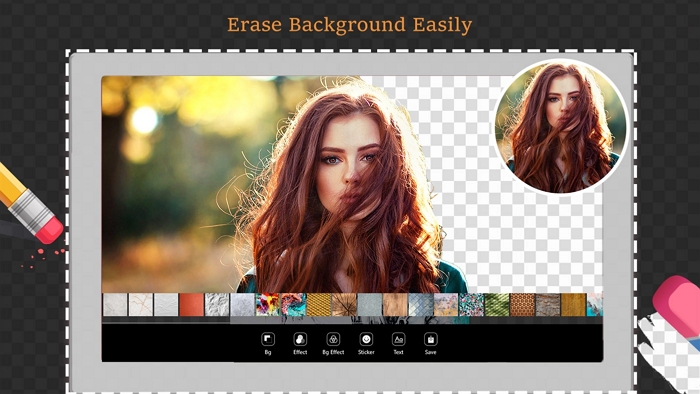Pick the silver gray textured background
The height and width of the screenshot is (394, 700).
[x=242, y=305]
